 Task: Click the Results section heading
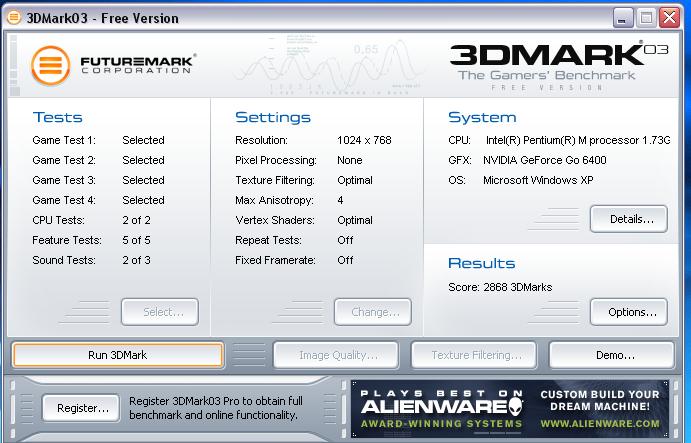[482, 263]
